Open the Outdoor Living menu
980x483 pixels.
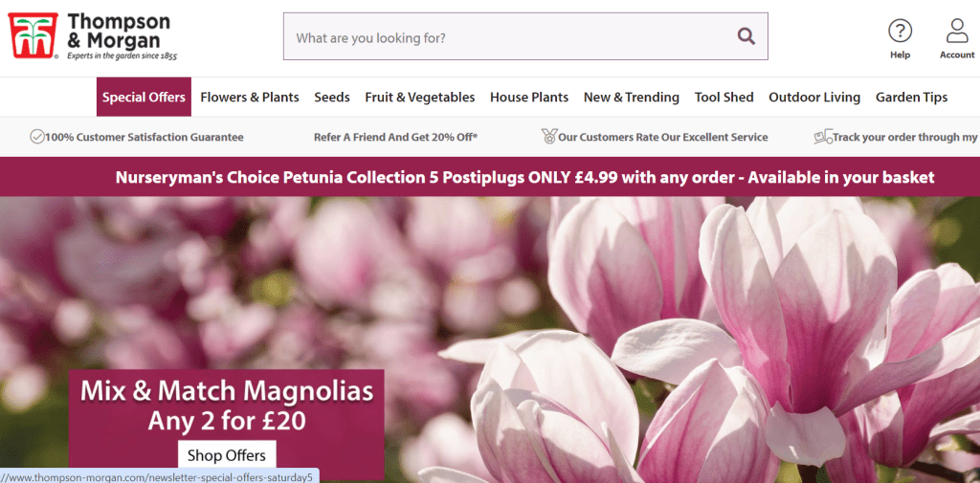pyautogui.click(x=814, y=97)
